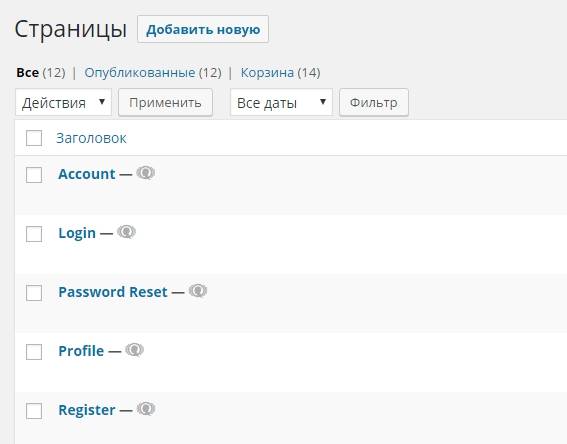This screenshot has width=567, height=444.
Task: Show the Опубликованные pages tab
Action: tap(140, 73)
